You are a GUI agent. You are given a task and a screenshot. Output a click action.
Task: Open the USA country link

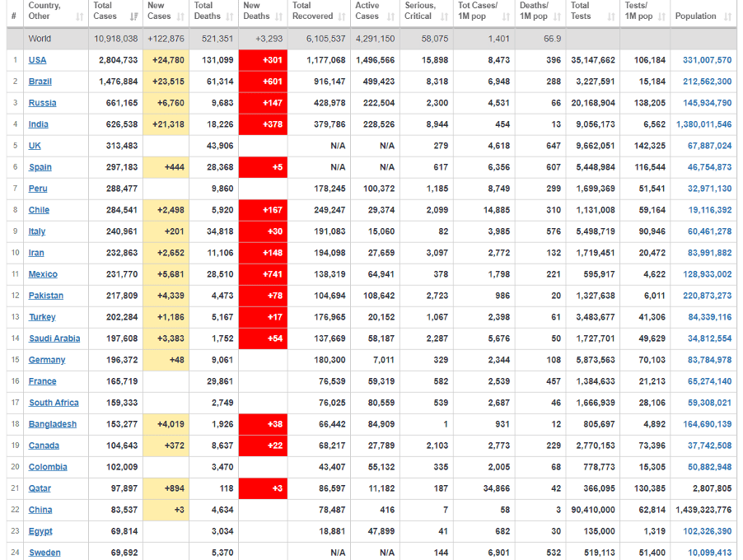37,60
